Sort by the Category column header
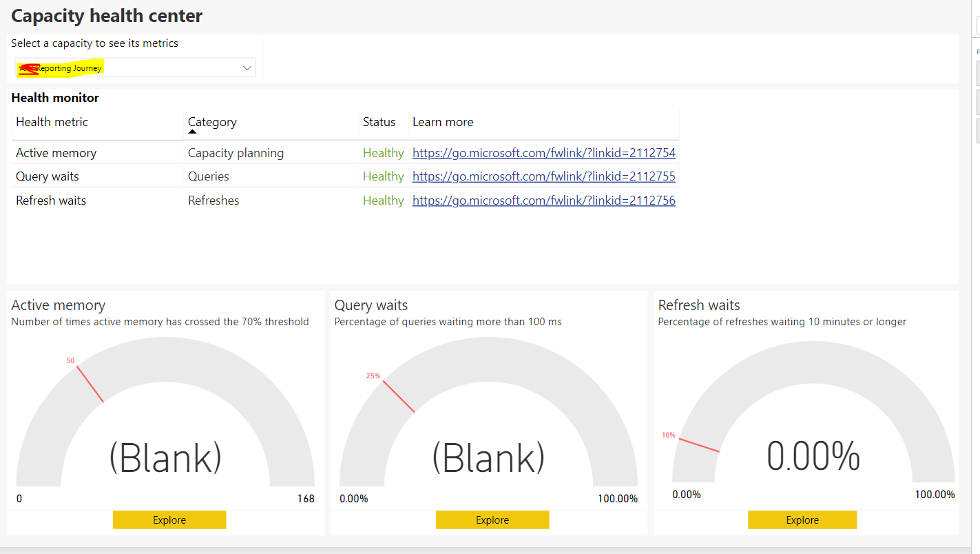The width and height of the screenshot is (980, 554). [212, 122]
